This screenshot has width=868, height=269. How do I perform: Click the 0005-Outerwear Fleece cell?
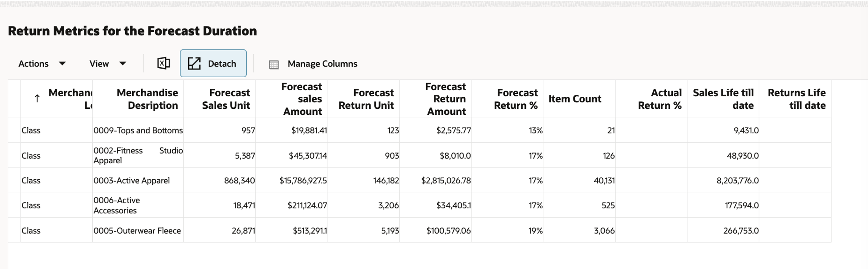pyautogui.click(x=138, y=231)
